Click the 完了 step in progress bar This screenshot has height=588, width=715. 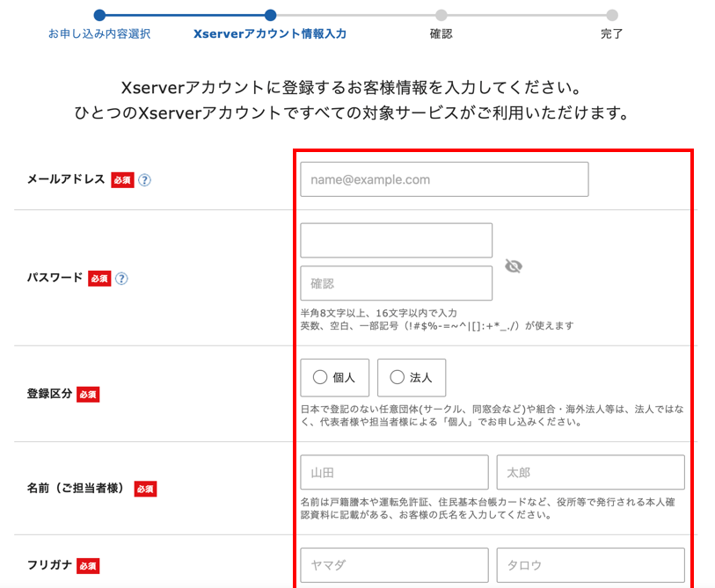coord(611,33)
